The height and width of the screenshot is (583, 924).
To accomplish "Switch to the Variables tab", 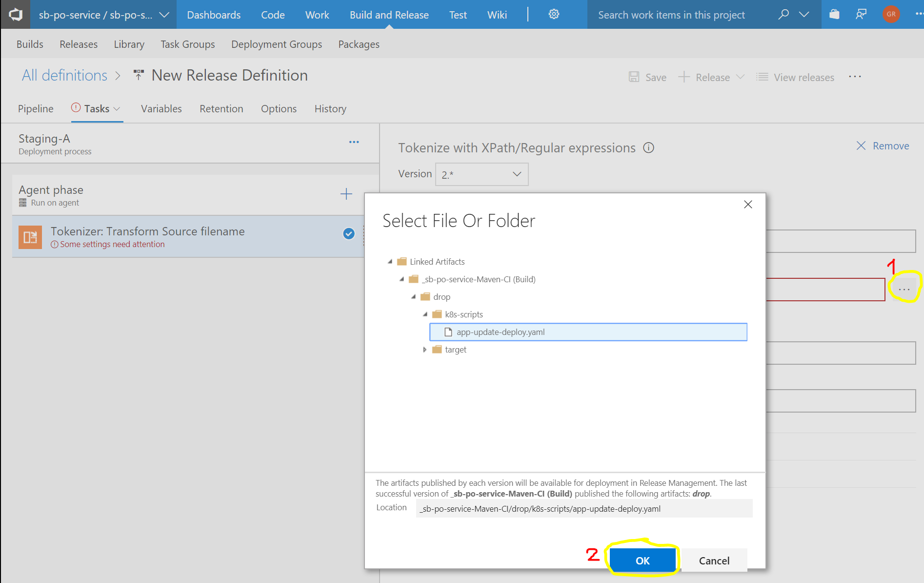I will [x=161, y=108].
